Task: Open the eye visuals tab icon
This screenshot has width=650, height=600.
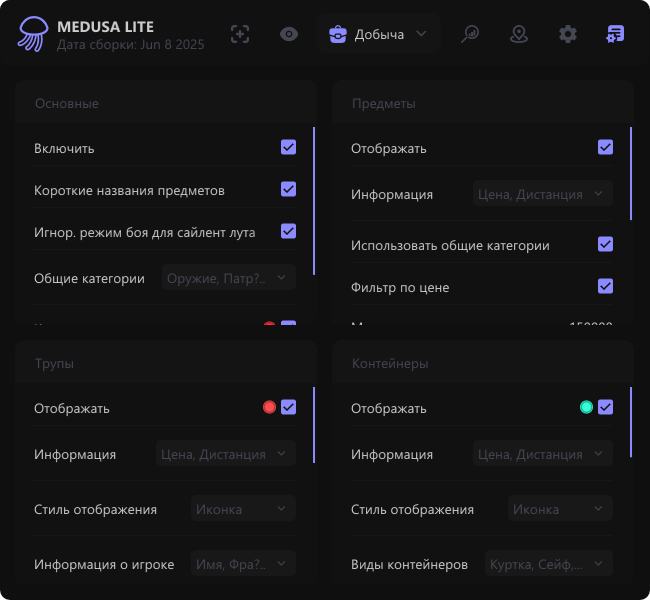Action: (x=289, y=34)
